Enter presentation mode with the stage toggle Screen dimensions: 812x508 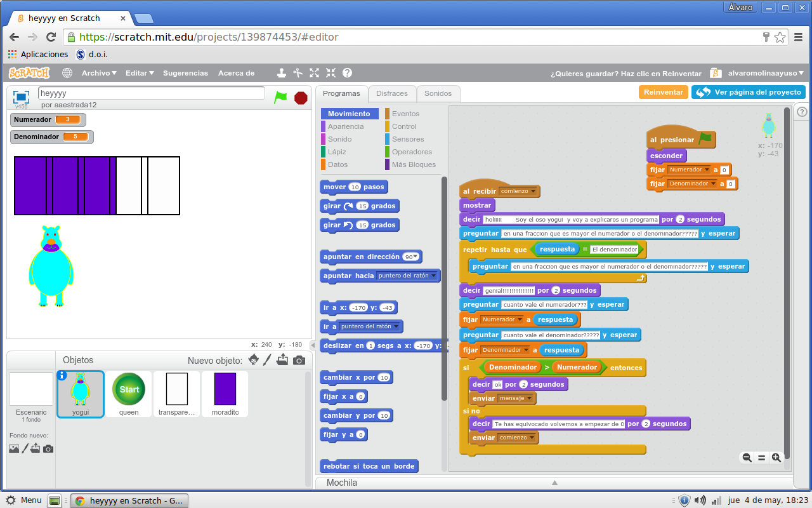20,97
